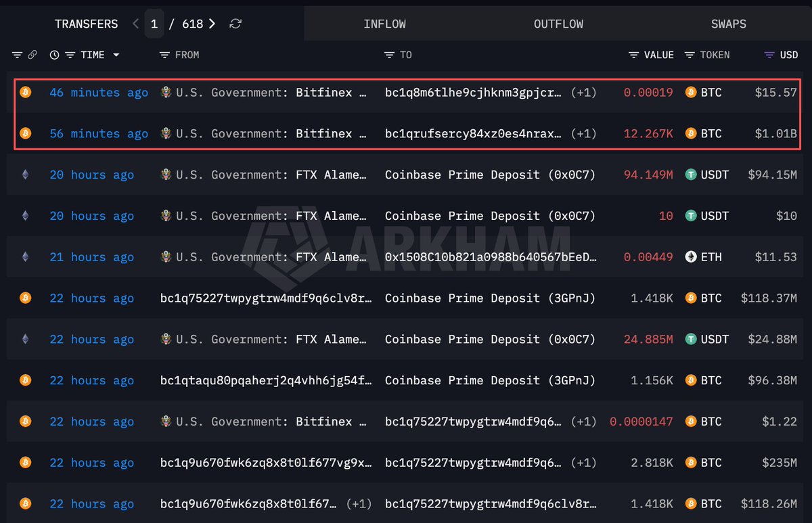
Task: Click the USDT token icon in the 24.885M row
Action: [x=692, y=339]
